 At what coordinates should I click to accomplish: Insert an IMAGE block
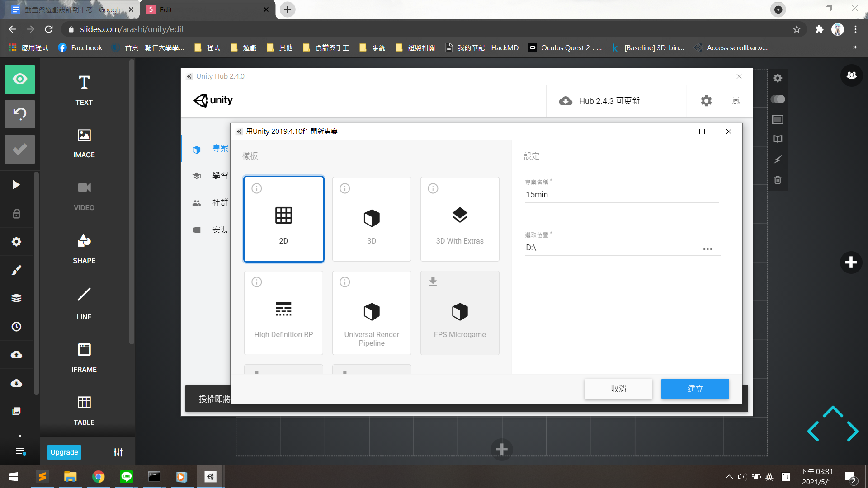point(84,142)
